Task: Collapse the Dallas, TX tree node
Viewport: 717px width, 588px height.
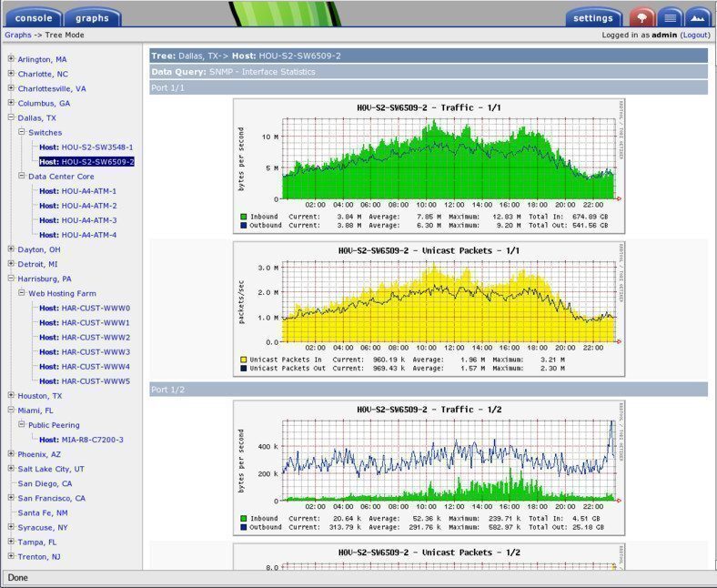Action: pyautogui.click(x=11, y=117)
